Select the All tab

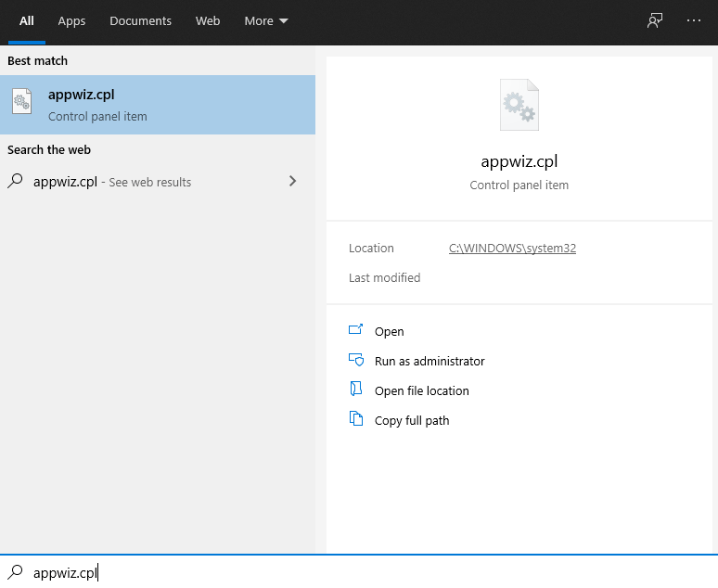(x=27, y=20)
